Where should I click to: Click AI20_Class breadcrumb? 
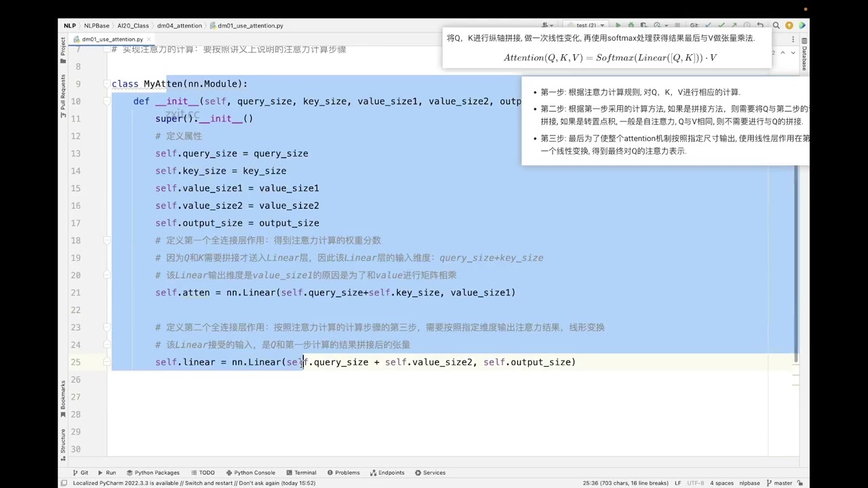tap(133, 26)
